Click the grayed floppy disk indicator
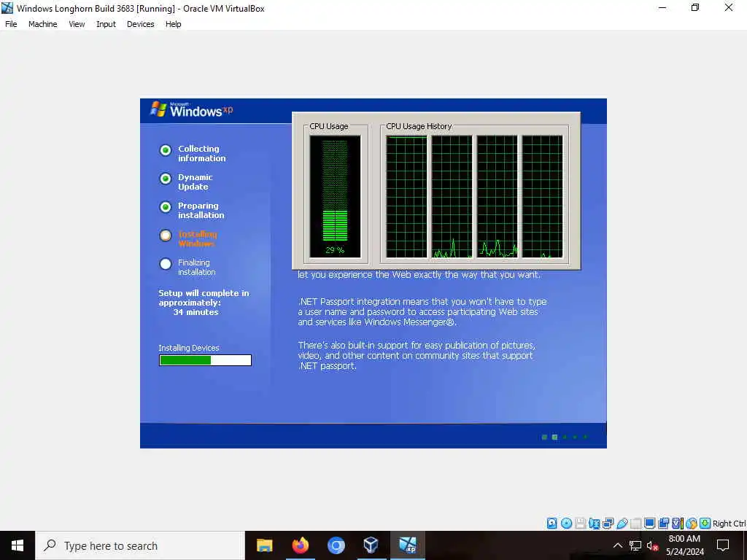 (580, 524)
